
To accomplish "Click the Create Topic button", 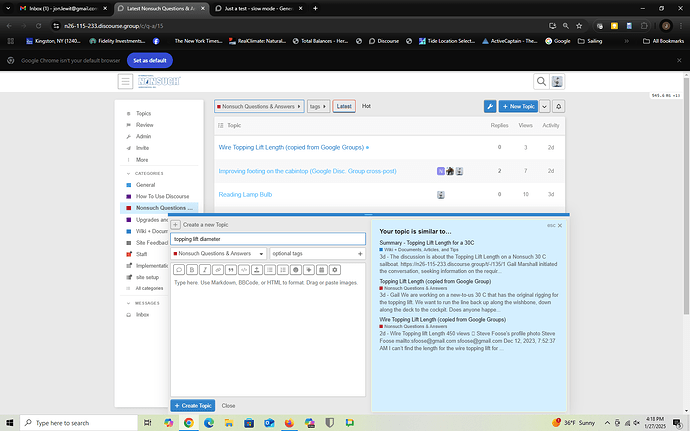I will tap(193, 405).
